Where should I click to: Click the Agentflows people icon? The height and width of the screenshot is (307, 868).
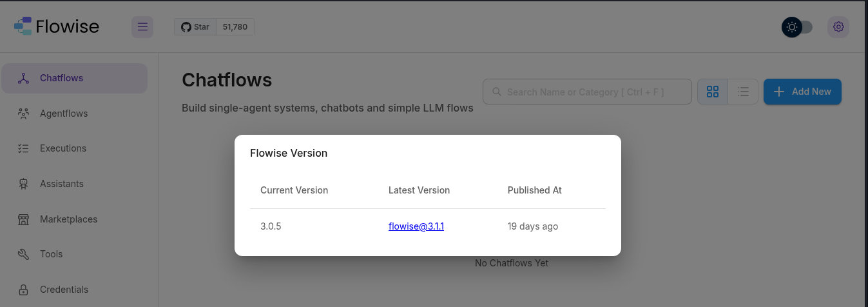point(24,114)
